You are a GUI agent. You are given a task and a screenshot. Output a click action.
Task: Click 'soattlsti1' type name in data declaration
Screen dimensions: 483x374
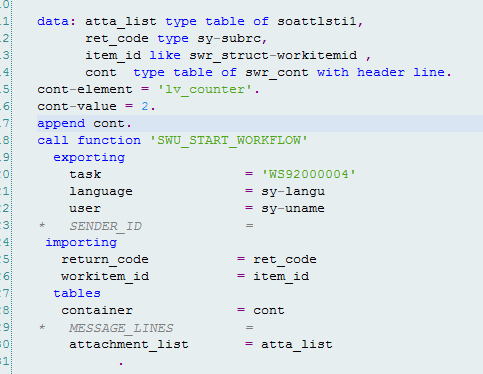[317, 21]
